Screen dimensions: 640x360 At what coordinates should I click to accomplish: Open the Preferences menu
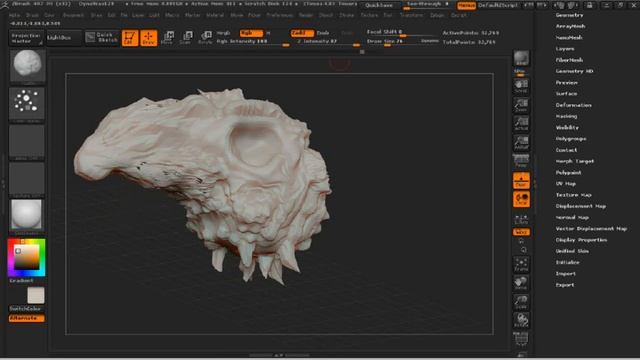[280, 15]
